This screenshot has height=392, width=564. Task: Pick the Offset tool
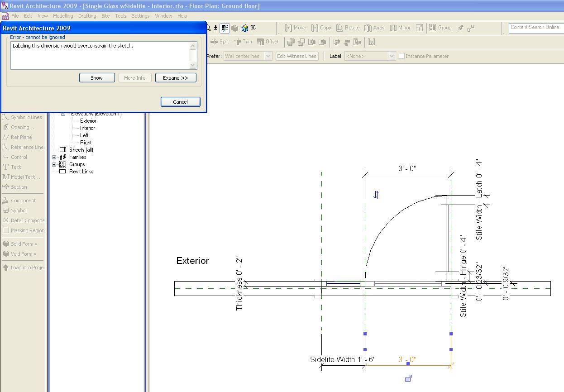(268, 42)
